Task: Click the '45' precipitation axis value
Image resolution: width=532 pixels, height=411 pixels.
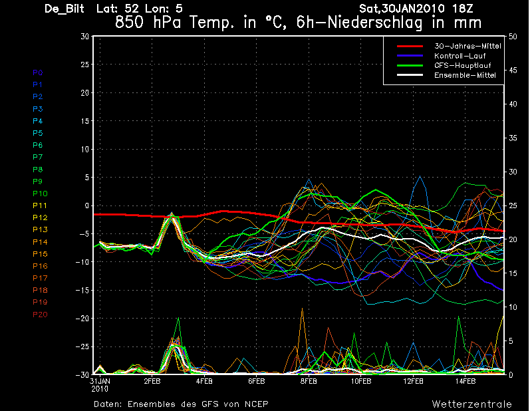Action: click(513, 70)
